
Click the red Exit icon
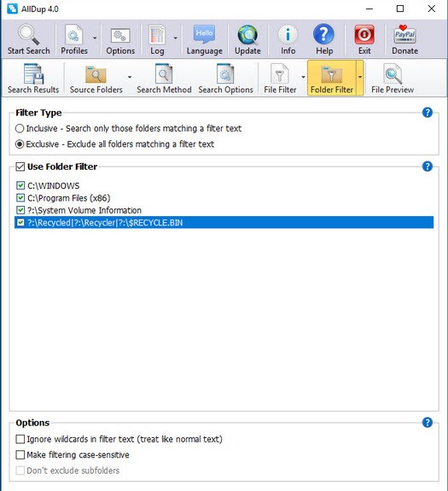[x=364, y=35]
